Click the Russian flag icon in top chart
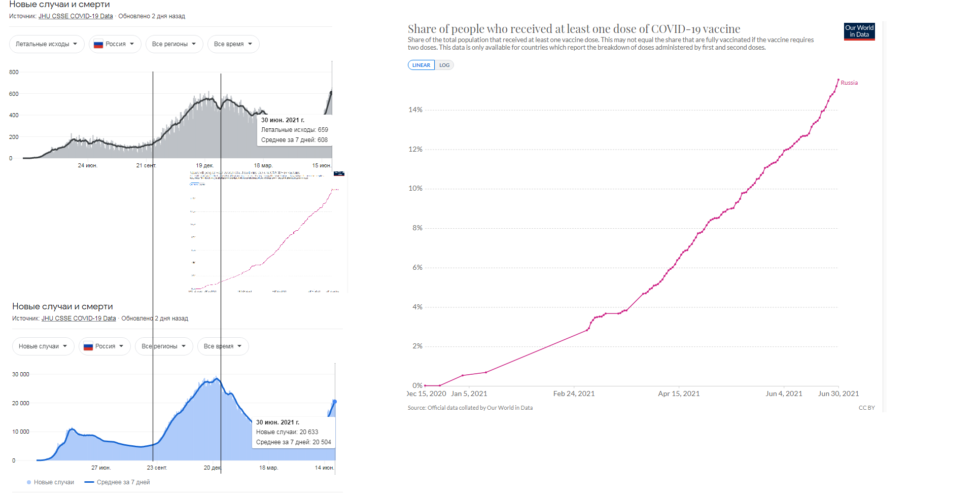The height and width of the screenshot is (499, 980). click(x=98, y=44)
